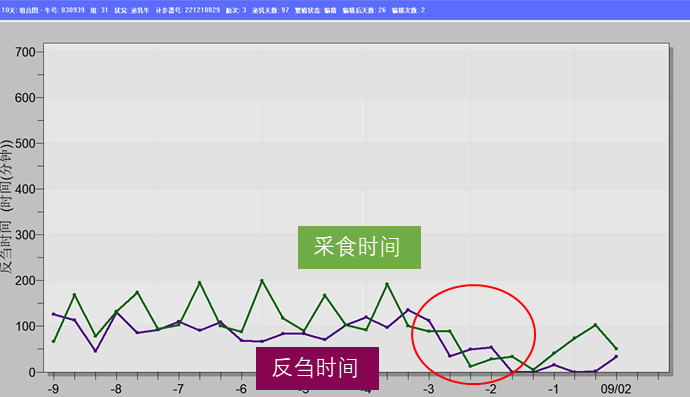Select the green line's highest peak at 200
Screen dimensions: 690x397
262,280
